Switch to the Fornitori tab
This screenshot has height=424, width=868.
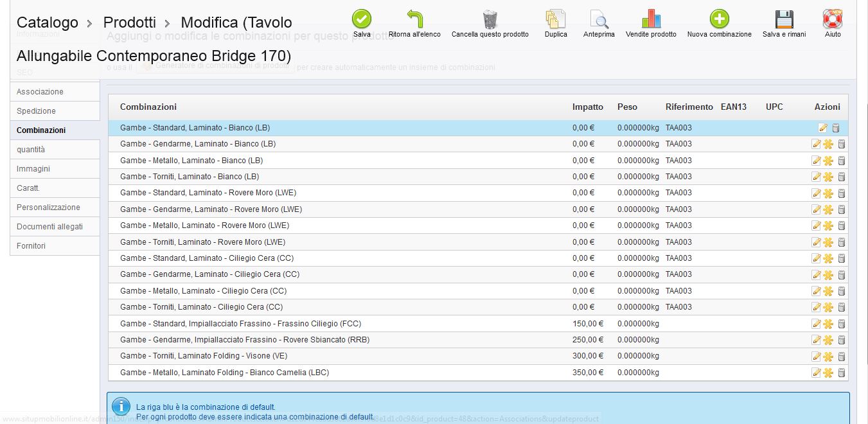point(55,246)
